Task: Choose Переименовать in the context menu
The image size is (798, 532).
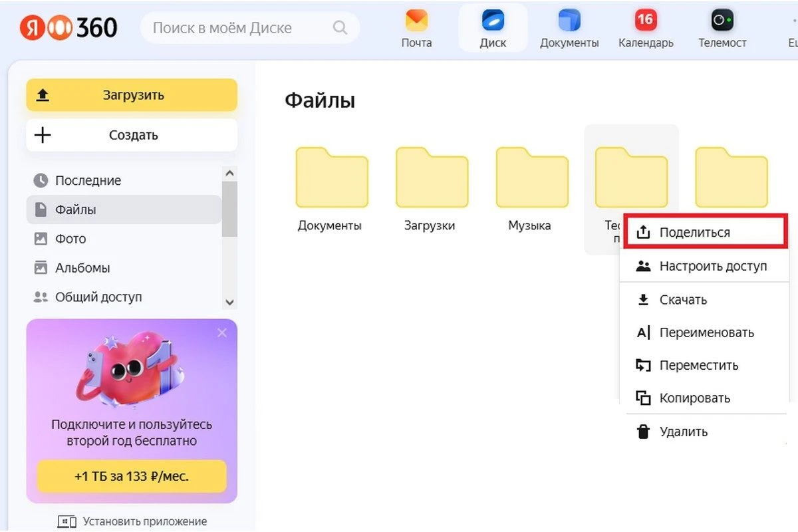Action: point(704,332)
